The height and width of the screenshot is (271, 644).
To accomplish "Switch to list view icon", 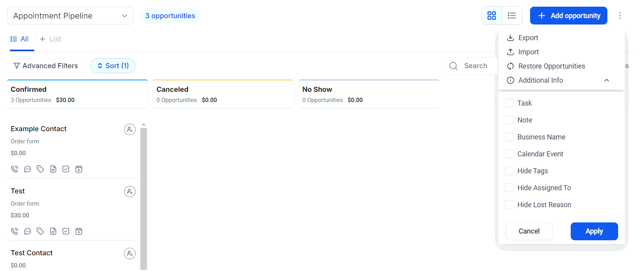I will click(x=512, y=16).
